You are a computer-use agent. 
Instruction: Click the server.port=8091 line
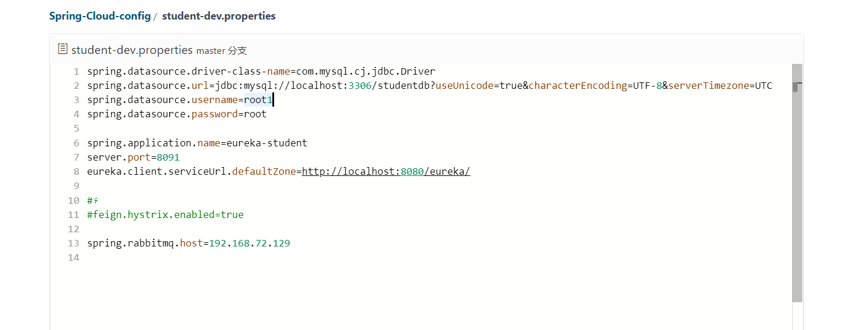133,158
